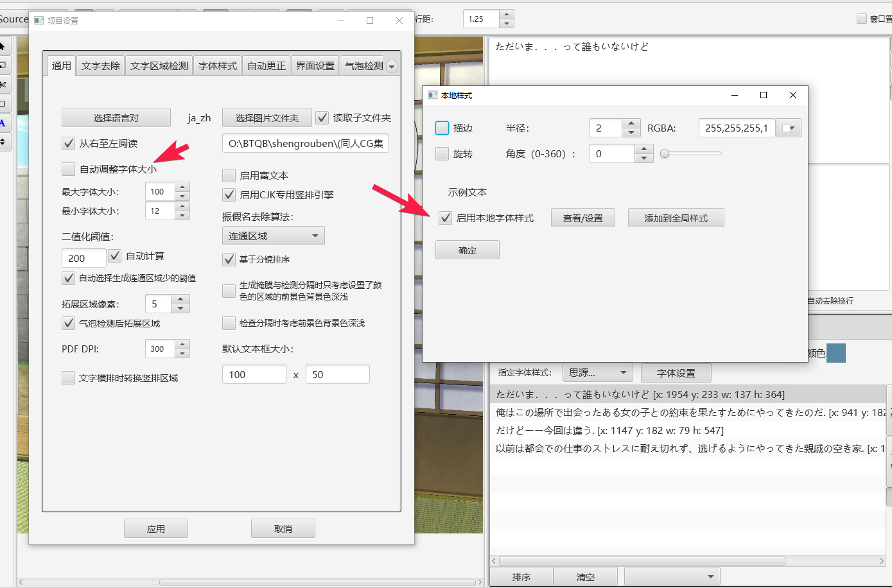Click the image folder path field

(x=306, y=143)
